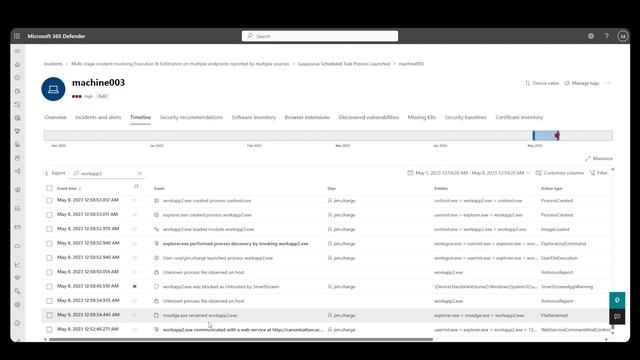Check the 12:58:34.445 AM event row
The width and height of the screenshot is (640, 360).
[49, 315]
